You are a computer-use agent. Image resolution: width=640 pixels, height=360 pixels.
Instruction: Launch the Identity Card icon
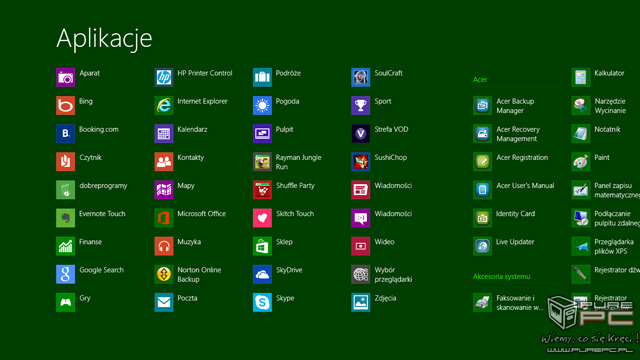[482, 218]
